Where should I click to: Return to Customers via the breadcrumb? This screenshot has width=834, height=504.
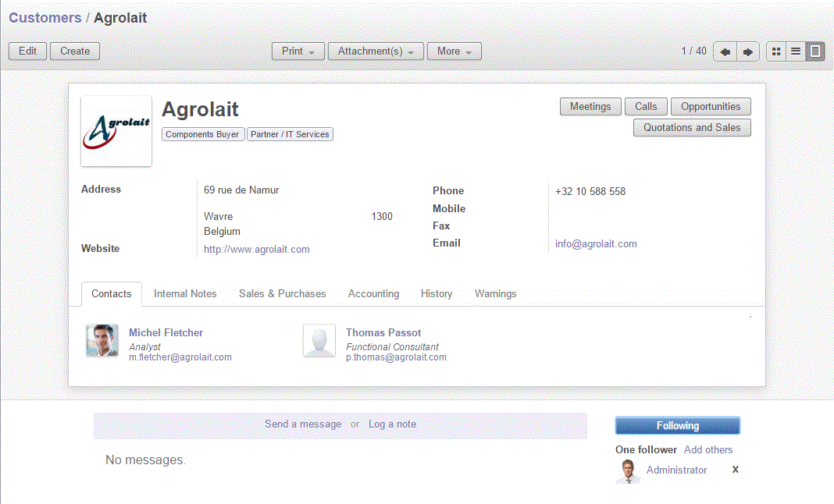click(x=45, y=17)
